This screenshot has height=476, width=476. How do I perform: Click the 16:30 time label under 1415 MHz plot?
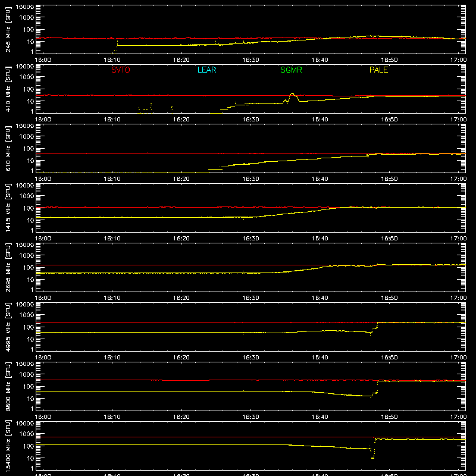[x=250, y=239]
